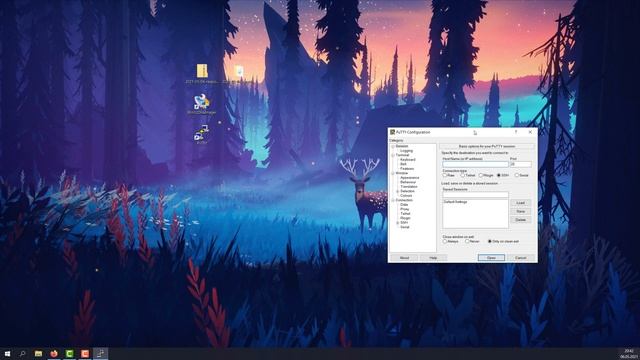Open the PuTTY desktop shortcut icon

tap(202, 133)
